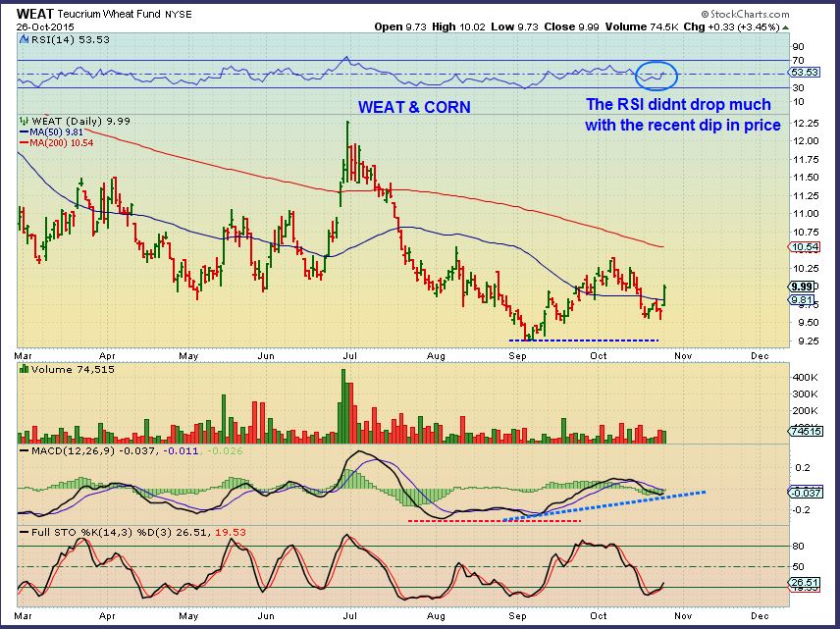The height and width of the screenshot is (629, 840).
Task: Click the tall volume spike bar at July
Action: coord(343,406)
